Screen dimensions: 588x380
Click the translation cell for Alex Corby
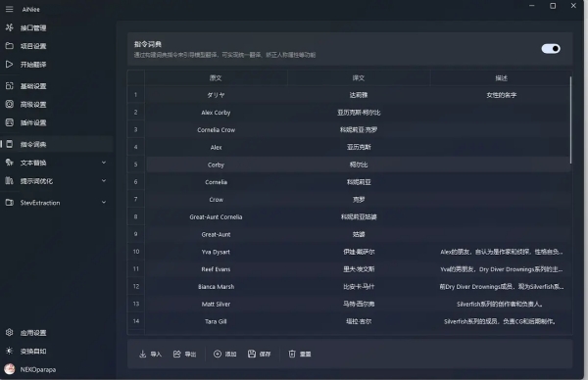359,113
